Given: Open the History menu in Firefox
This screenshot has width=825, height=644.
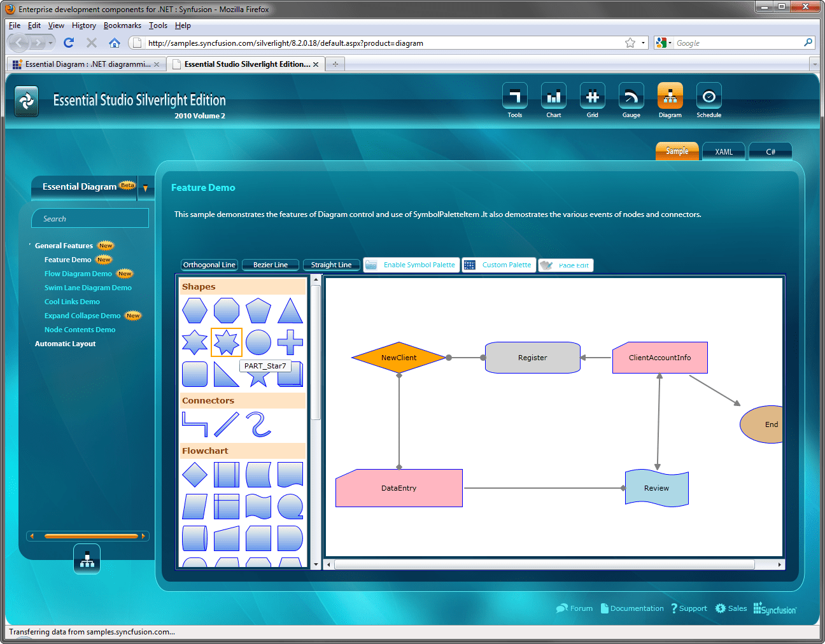Looking at the screenshot, I should [x=83, y=25].
